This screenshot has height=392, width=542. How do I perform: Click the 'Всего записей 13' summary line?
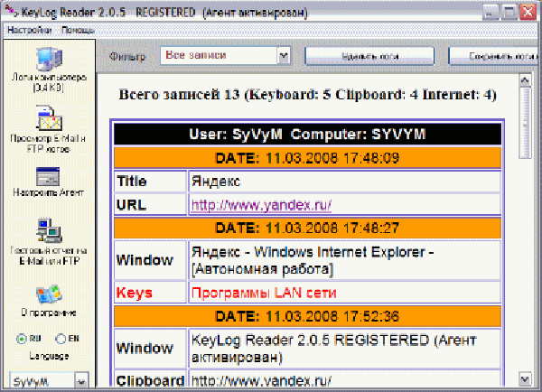[x=308, y=94]
